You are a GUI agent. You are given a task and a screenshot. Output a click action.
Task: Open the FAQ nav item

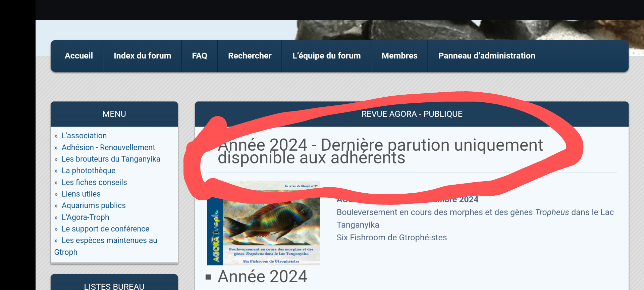pos(200,56)
